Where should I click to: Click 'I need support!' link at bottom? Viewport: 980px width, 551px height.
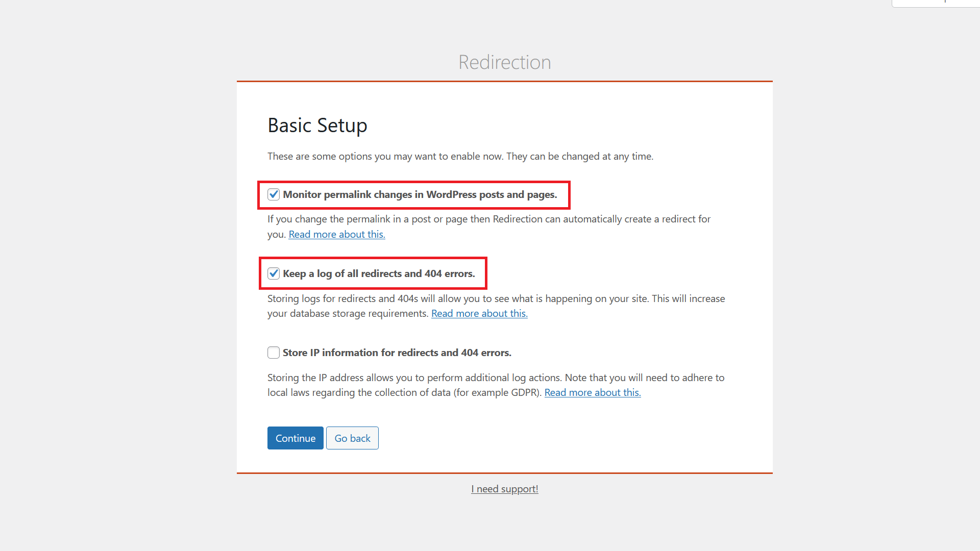505,488
